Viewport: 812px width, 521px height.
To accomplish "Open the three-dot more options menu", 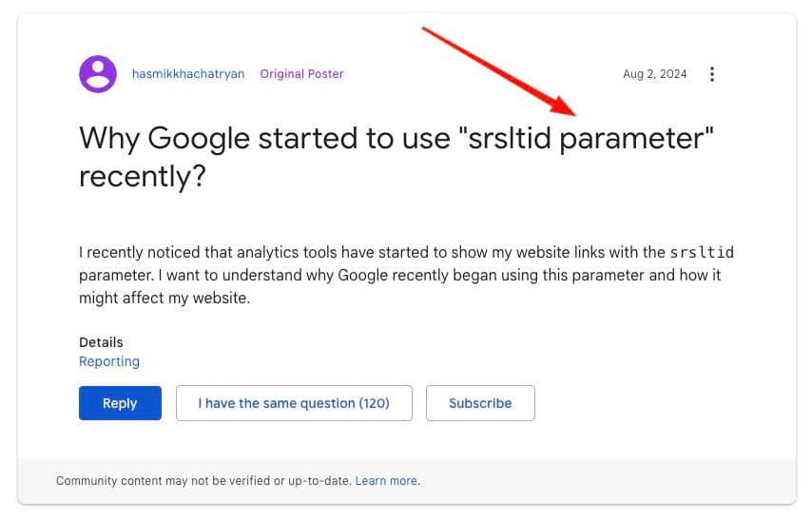I will [712, 74].
